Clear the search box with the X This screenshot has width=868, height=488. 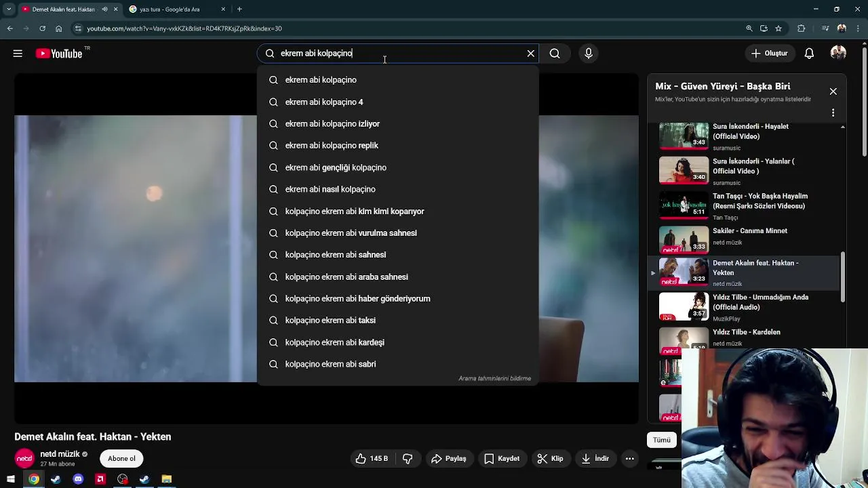[531, 54]
